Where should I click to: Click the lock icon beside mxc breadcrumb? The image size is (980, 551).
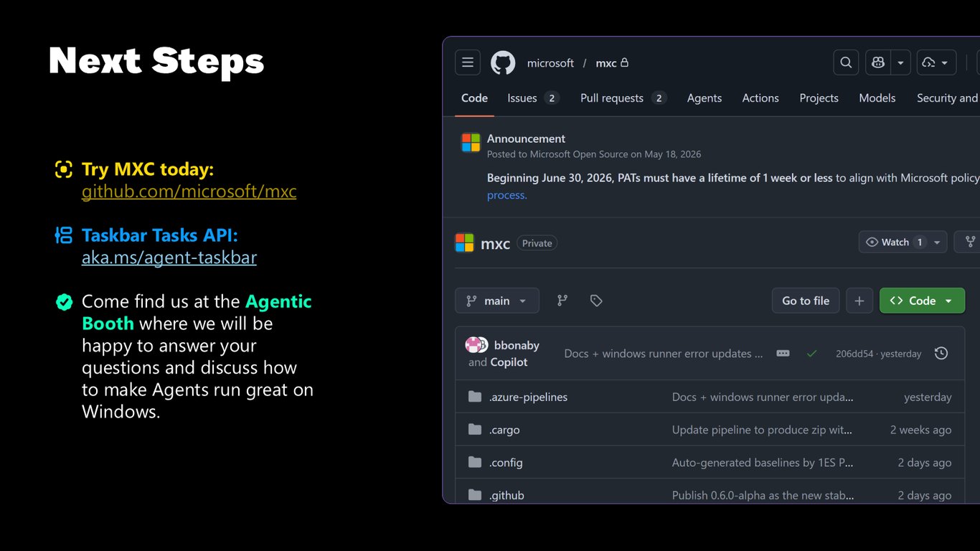[x=624, y=62]
